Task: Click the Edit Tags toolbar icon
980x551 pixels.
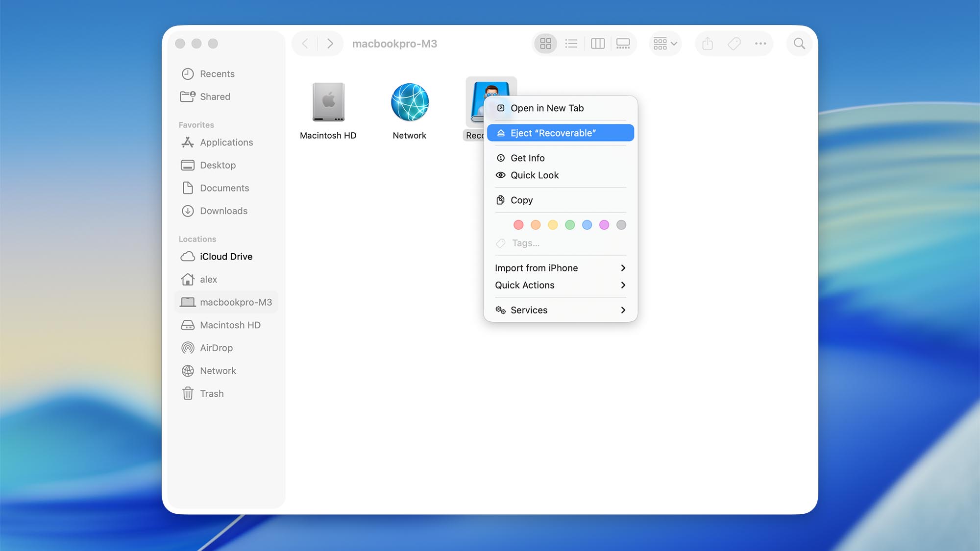Action: [734, 44]
